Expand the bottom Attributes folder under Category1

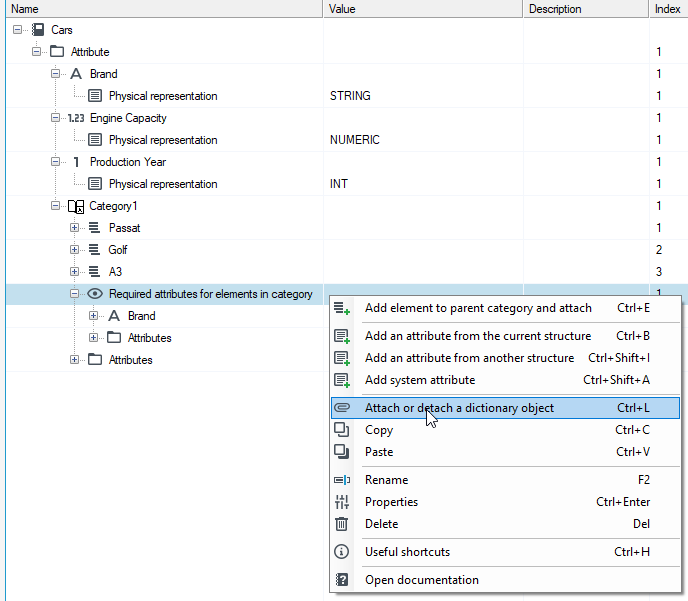pyautogui.click(x=74, y=359)
